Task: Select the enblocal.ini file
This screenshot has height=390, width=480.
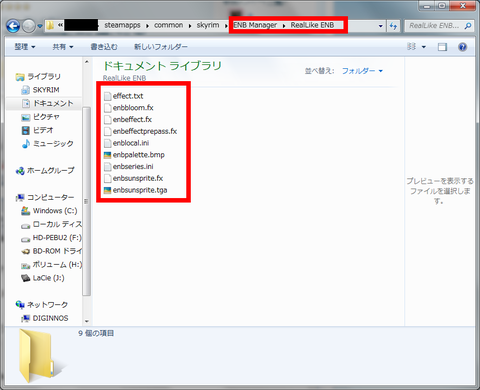Action: (x=126, y=143)
